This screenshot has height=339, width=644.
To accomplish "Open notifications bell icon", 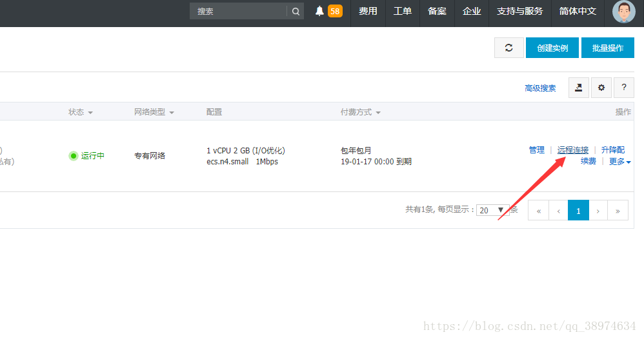I will [319, 11].
